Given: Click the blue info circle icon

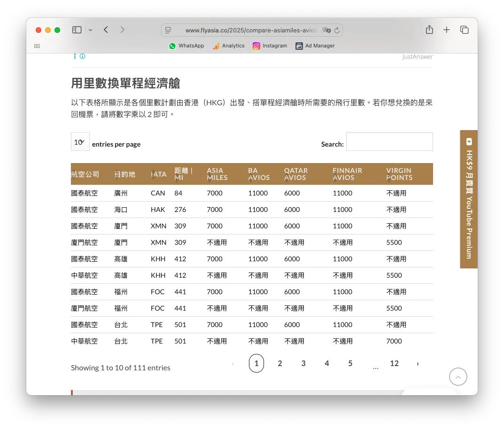Looking at the screenshot, I should [82, 56].
